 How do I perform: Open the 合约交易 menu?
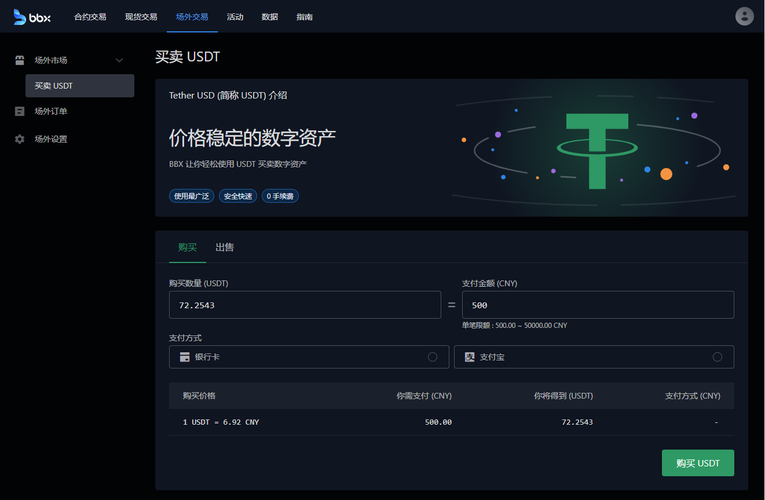point(90,17)
